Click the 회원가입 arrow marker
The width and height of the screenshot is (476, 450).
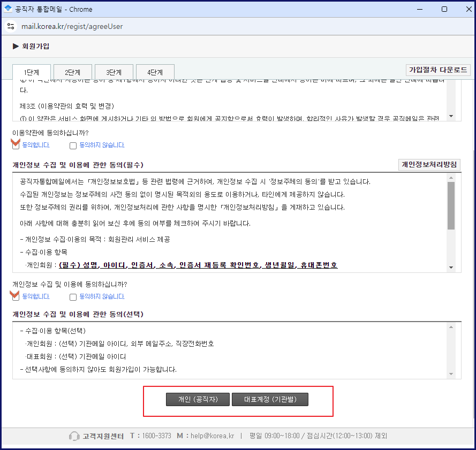tap(15, 46)
